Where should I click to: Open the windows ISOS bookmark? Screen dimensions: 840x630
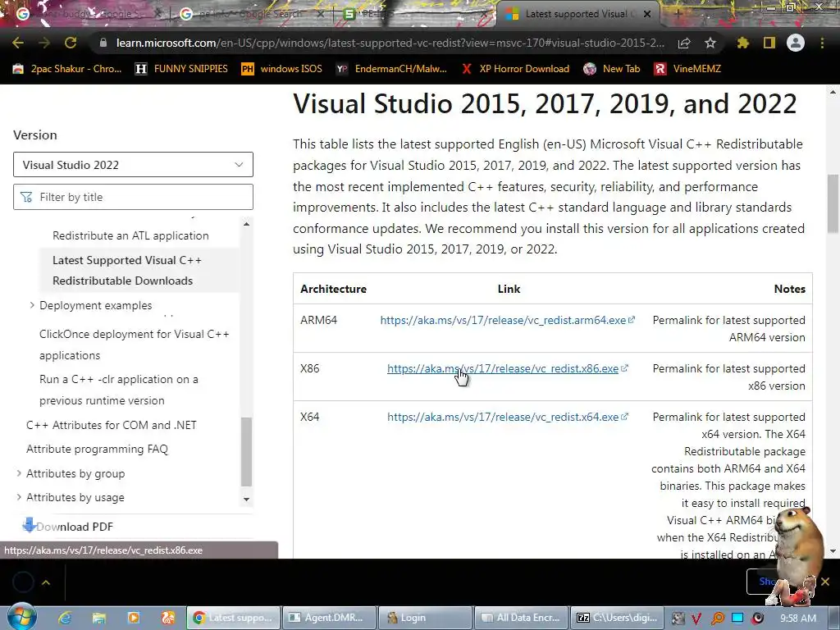tap(282, 69)
